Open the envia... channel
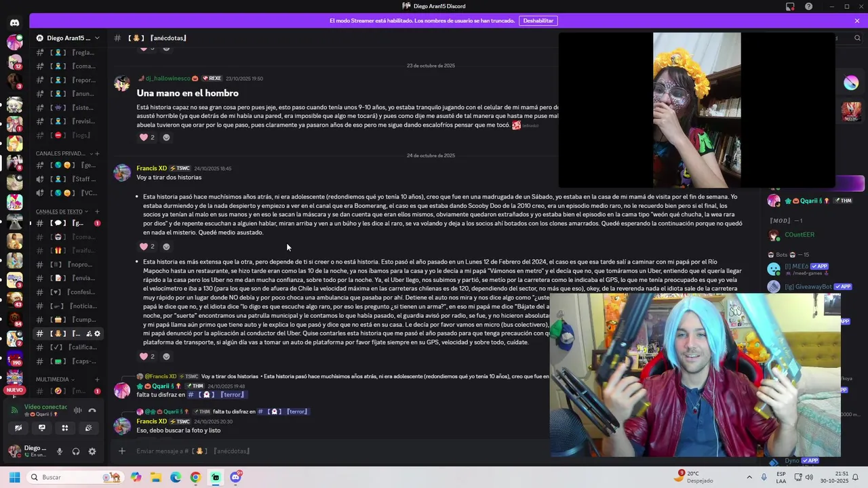Screen dimensions: 868x488 (68, 278)
